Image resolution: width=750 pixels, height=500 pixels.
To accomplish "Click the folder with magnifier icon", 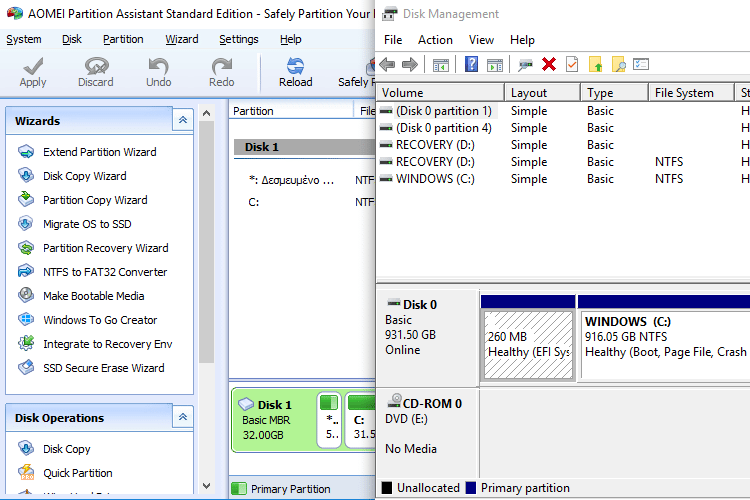I will (618, 64).
